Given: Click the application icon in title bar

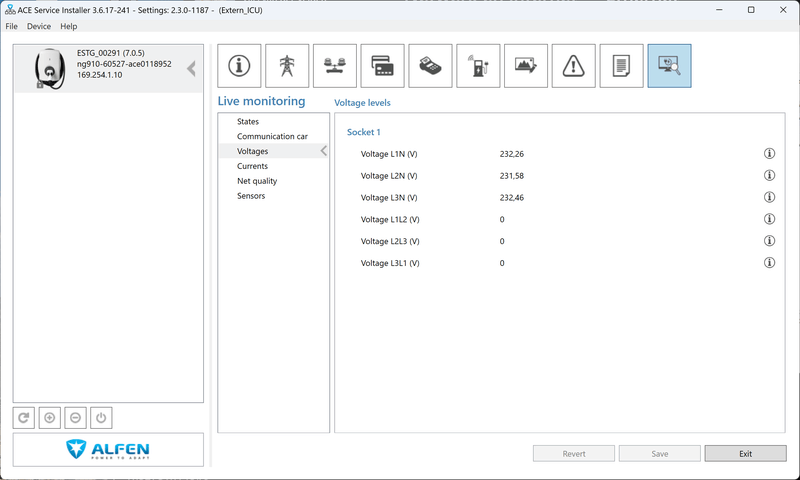Looking at the screenshot, I should (10, 10).
